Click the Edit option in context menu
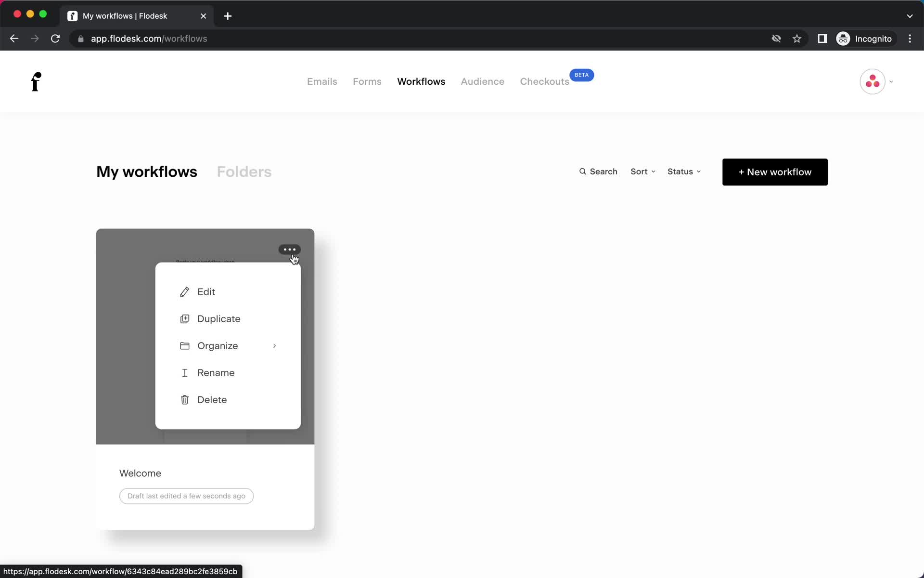This screenshot has height=578, width=924. pyautogui.click(x=206, y=292)
